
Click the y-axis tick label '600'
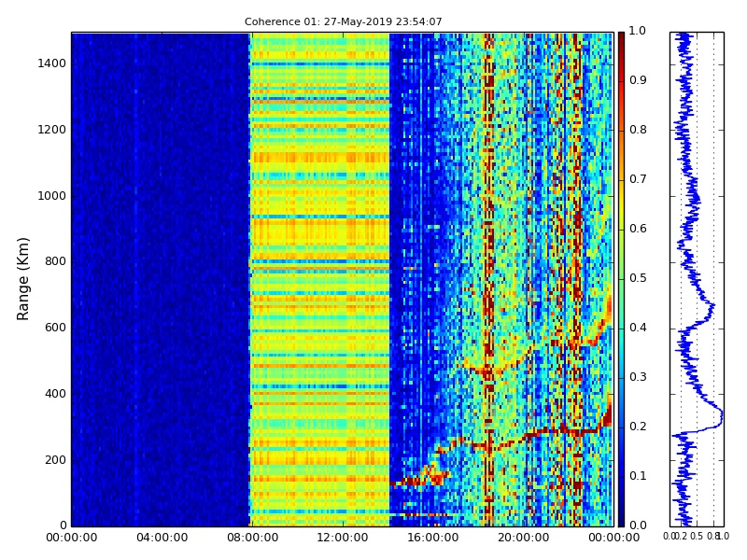[56, 328]
